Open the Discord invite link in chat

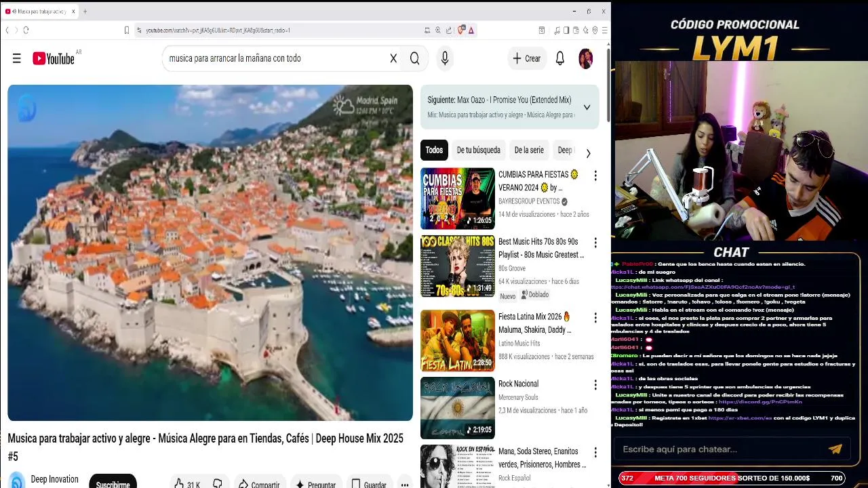pos(760,402)
